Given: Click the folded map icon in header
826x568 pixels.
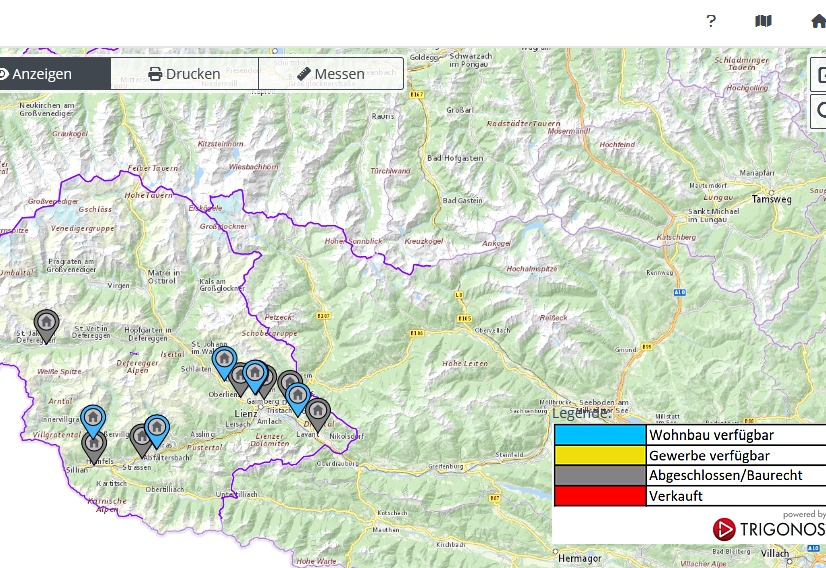Looking at the screenshot, I should (763, 21).
